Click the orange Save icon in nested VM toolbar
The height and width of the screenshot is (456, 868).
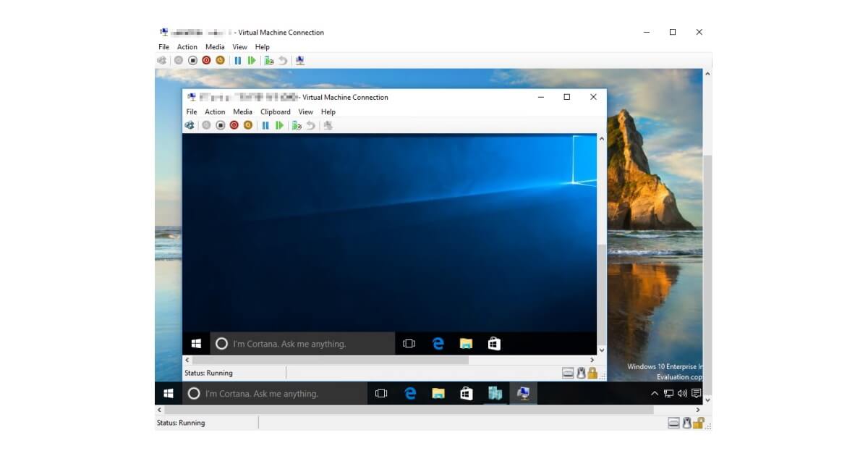point(248,125)
